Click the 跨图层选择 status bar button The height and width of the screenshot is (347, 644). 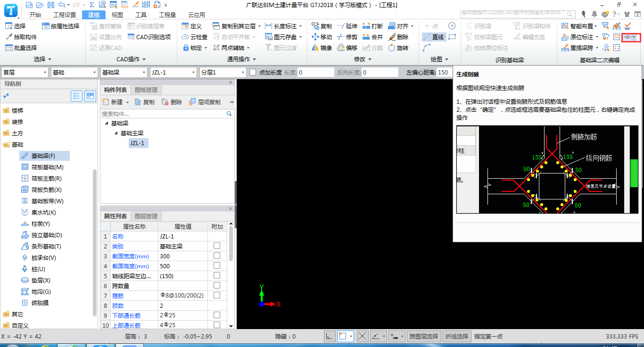pyautogui.click(x=424, y=336)
